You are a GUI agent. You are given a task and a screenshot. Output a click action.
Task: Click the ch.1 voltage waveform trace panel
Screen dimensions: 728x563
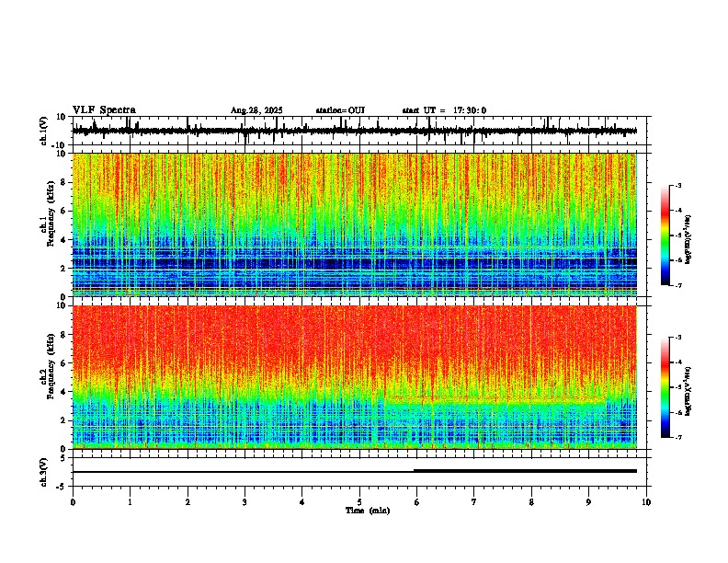point(359,131)
